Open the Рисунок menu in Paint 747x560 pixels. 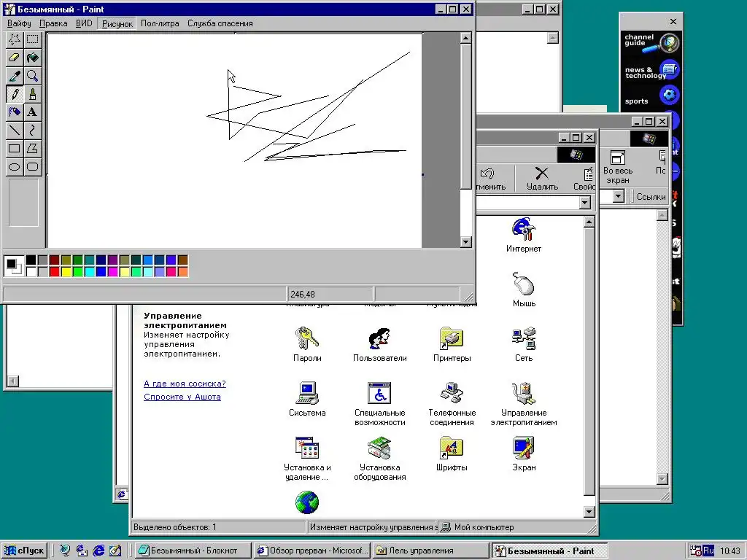[117, 23]
